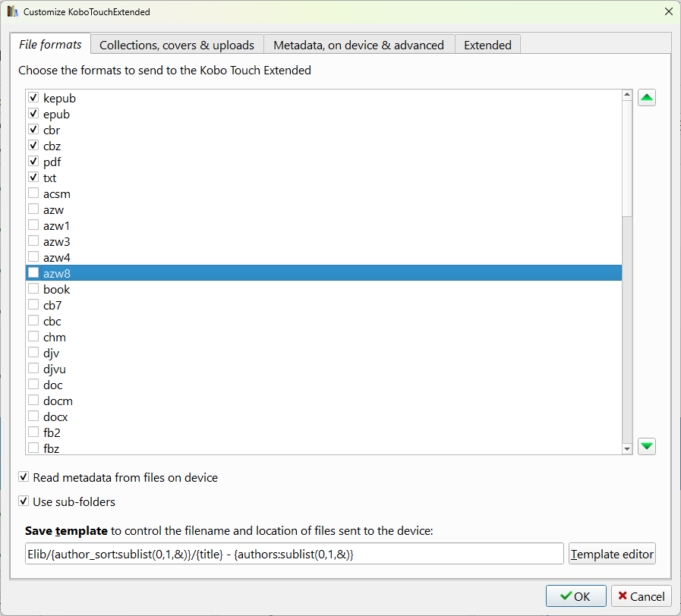Check the docx format checkbox
This screenshot has width=681, height=616.
33,416
